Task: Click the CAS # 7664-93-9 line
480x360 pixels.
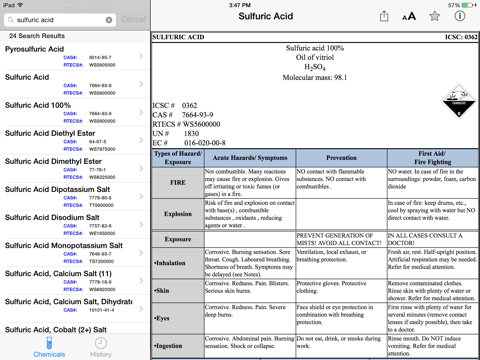Action: pos(183,115)
